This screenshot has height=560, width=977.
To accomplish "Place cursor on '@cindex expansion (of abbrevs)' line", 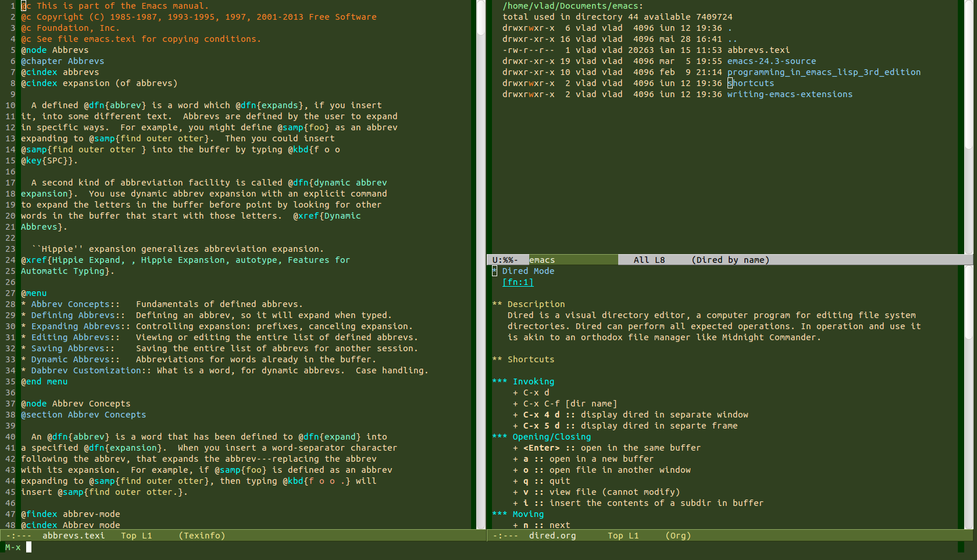I will [99, 83].
